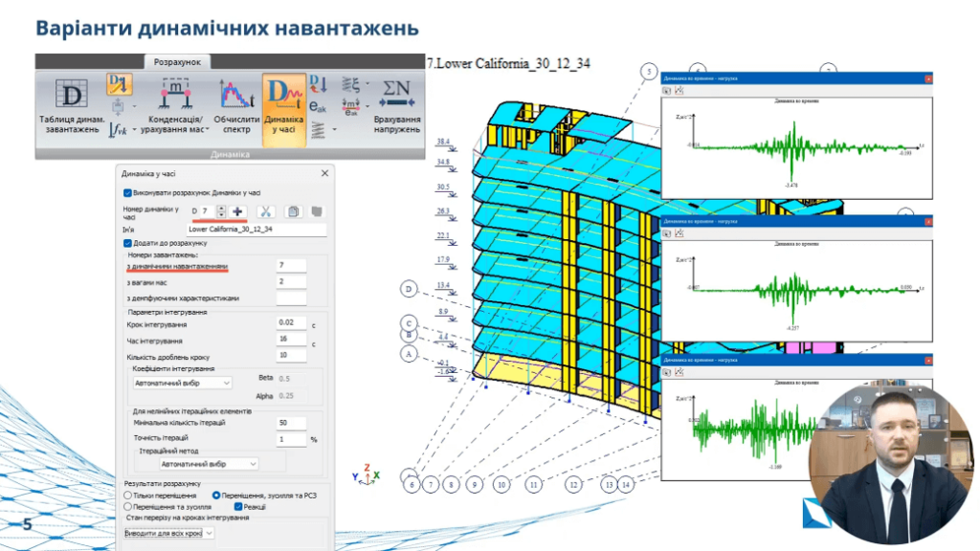Click the Кількість дроблень кроку field
Image resolution: width=980 pixels, height=551 pixels.
291,356
